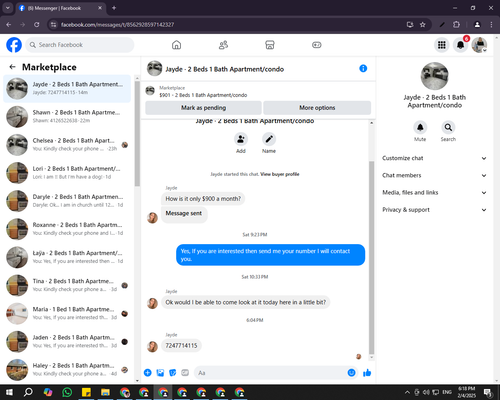Viewport: 500px width, 400px height.
Task: Open the Notifications bell
Action: pos(460,45)
